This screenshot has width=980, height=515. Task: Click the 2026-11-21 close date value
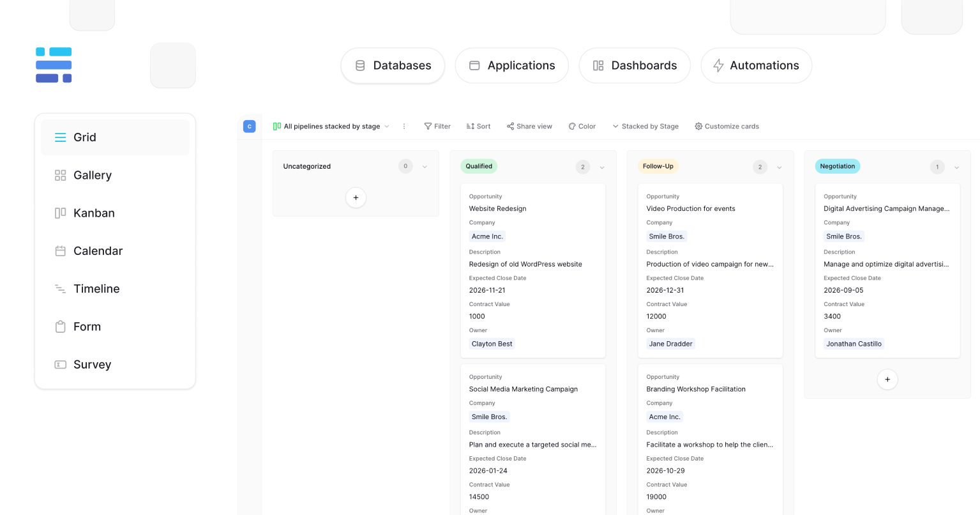coord(487,290)
